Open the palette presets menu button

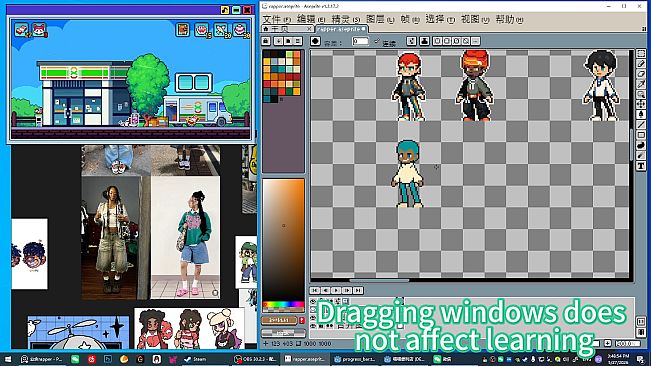298,41
